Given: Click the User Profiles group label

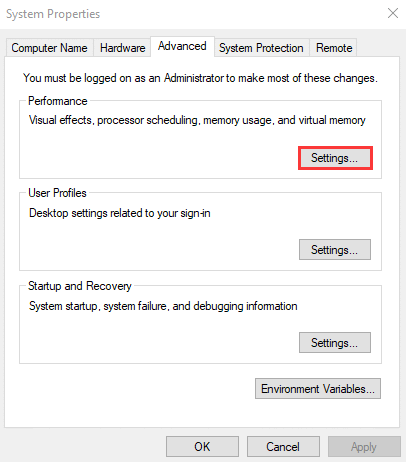Looking at the screenshot, I should click(x=57, y=193).
